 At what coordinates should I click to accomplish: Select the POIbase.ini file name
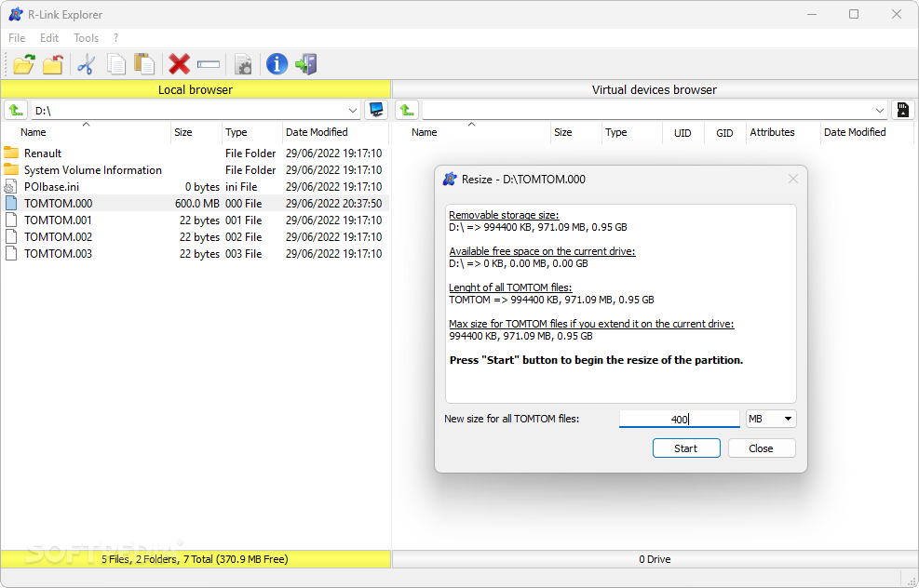pyautogui.click(x=51, y=187)
